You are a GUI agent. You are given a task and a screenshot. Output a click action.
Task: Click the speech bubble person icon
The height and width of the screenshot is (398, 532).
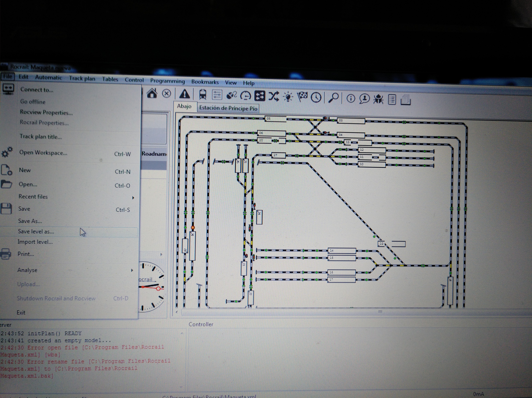click(x=364, y=99)
